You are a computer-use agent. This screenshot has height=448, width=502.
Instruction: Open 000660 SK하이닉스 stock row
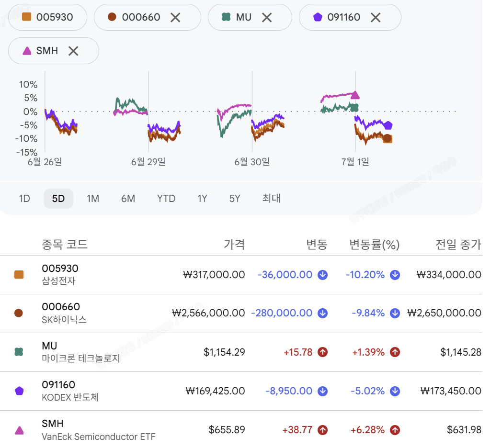pos(241,314)
